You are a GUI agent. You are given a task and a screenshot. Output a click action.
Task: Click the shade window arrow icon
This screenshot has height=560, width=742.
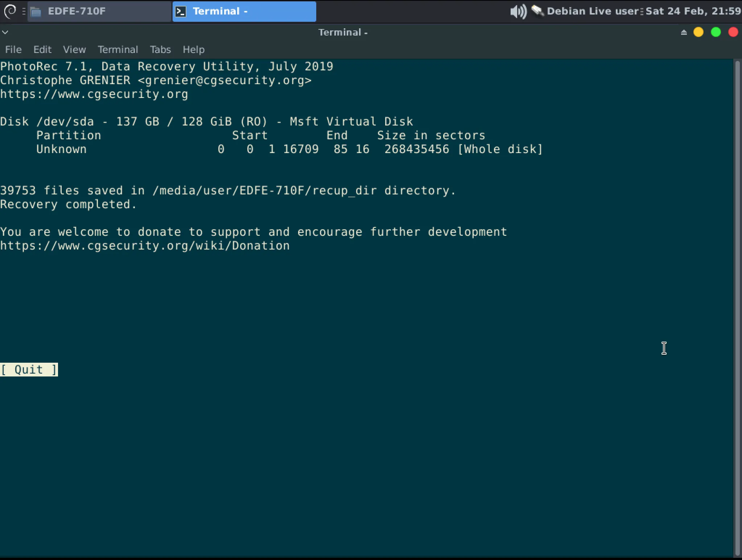click(684, 32)
